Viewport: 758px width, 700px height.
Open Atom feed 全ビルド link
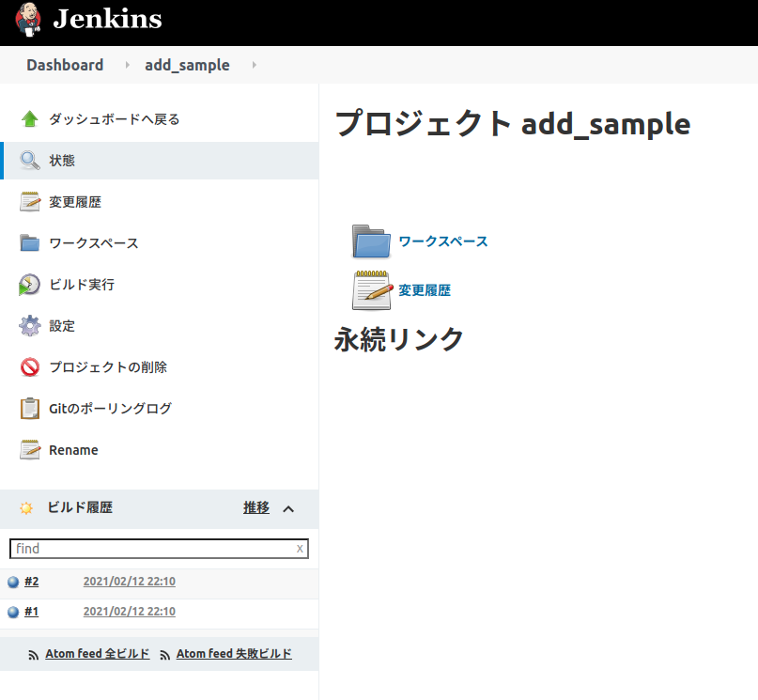(x=97, y=654)
